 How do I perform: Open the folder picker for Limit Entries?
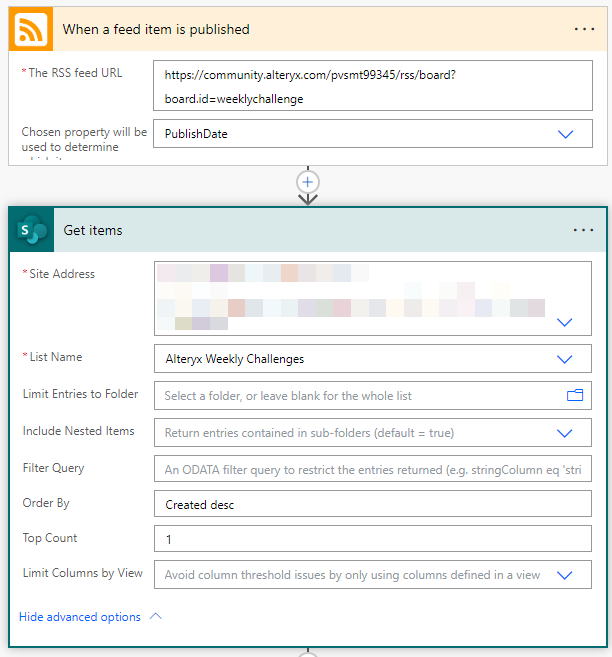pyautogui.click(x=575, y=395)
